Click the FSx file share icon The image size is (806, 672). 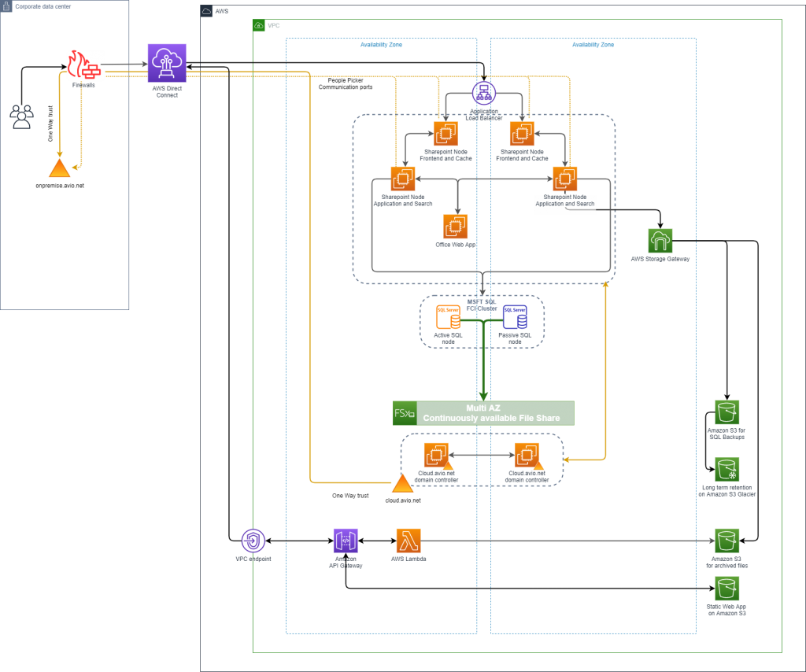[x=402, y=412]
